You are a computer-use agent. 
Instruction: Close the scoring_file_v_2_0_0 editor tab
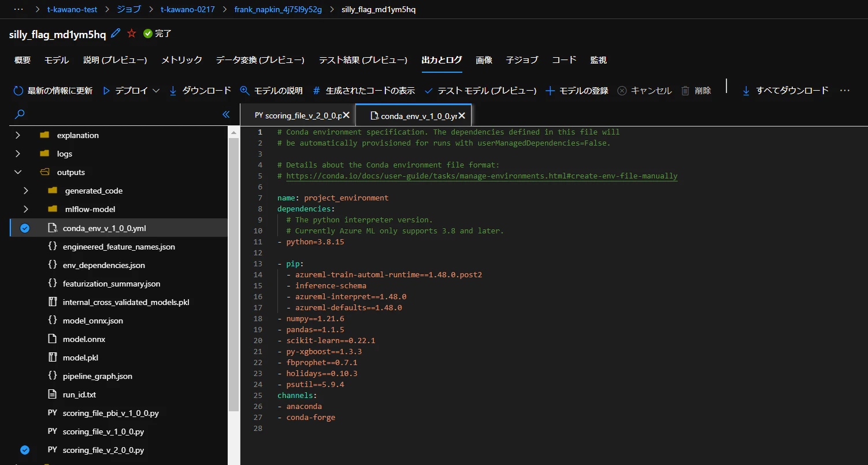tap(346, 115)
